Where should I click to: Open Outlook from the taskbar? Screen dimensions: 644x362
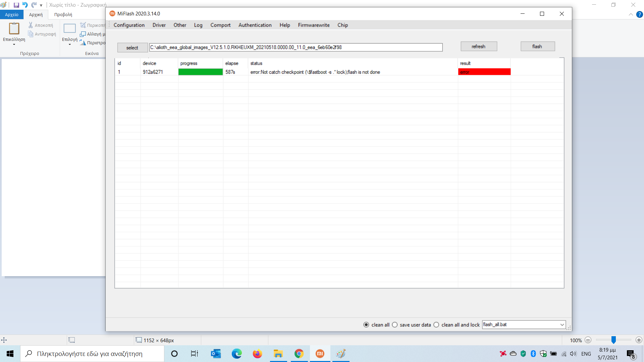216,354
